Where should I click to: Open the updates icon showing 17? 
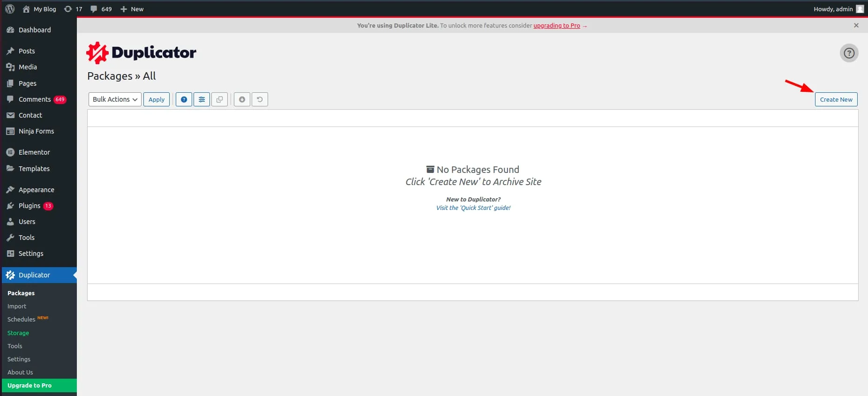click(x=73, y=9)
